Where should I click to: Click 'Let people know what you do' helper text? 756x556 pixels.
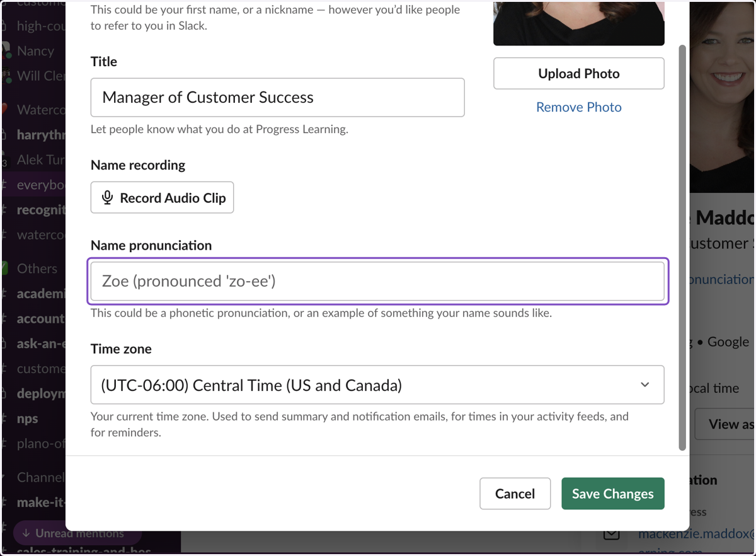point(219,129)
